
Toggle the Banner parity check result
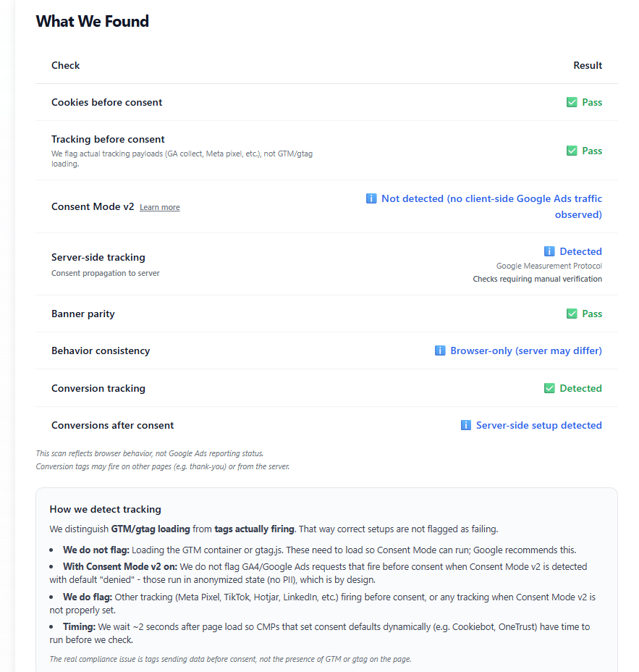coord(584,314)
